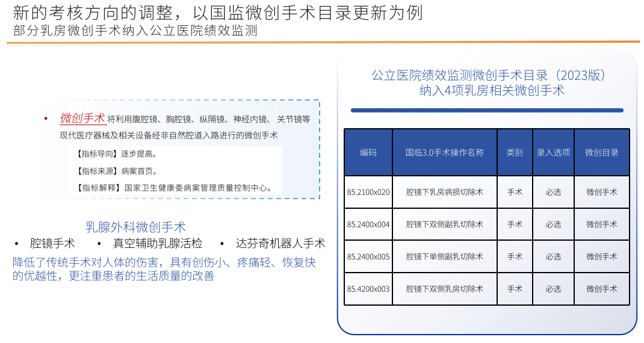This screenshot has width=644, height=343.
Task: Select code cell 85.2400x004
Action: [368, 224]
